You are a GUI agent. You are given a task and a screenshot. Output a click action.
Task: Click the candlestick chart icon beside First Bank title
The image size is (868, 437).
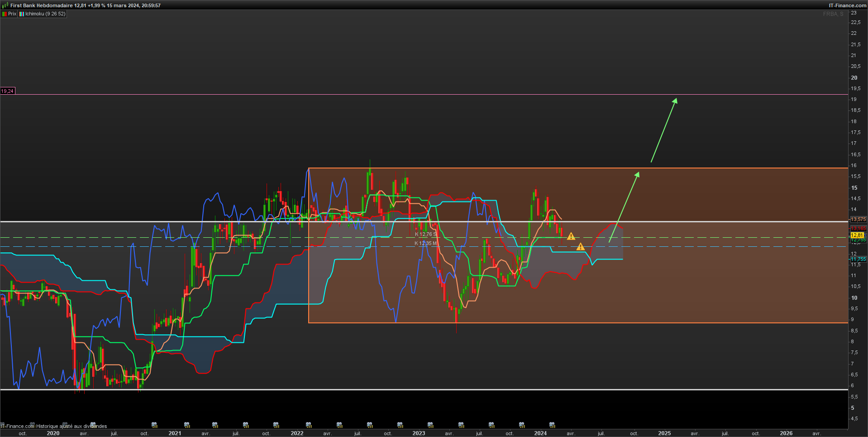coord(5,5)
